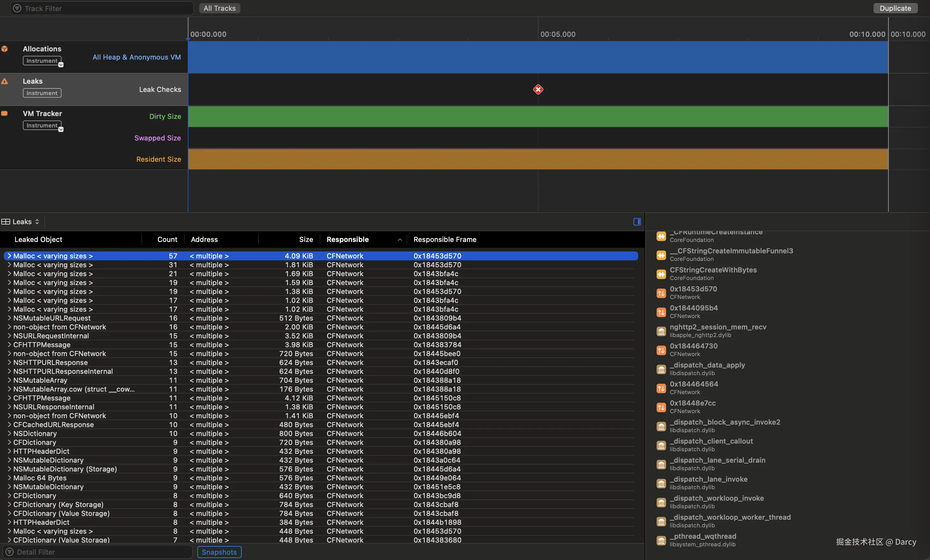Image resolution: width=930 pixels, height=560 pixels.
Task: Click the VM Tracker instrument icon
Action: (4, 113)
